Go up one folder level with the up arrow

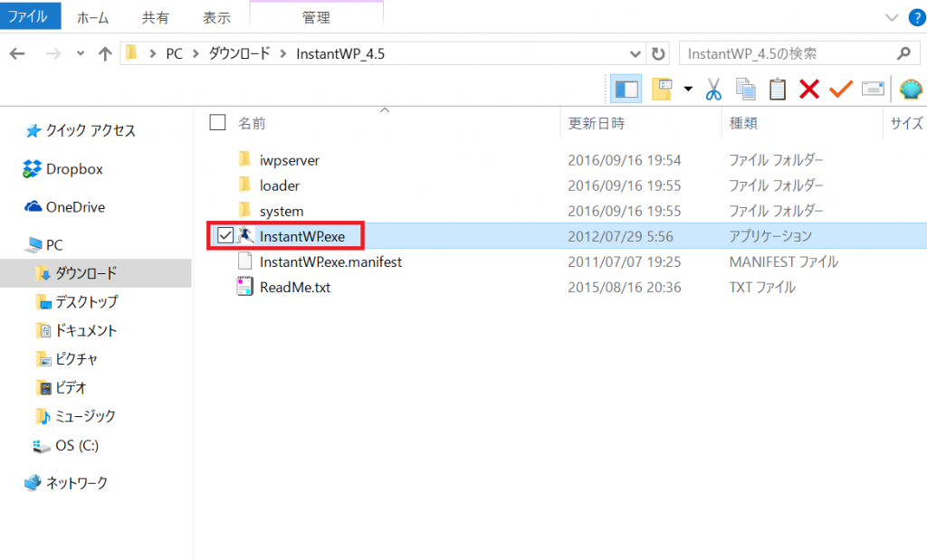point(105,53)
